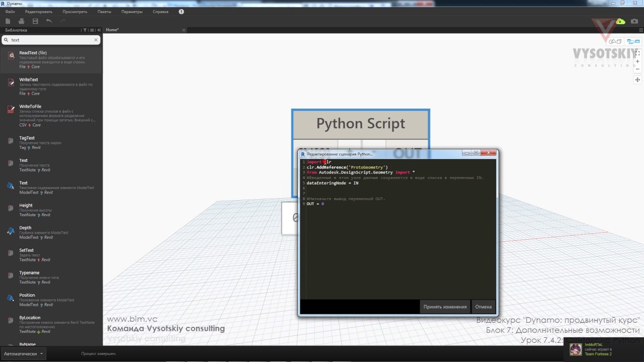The width and height of the screenshot is (644, 362).
Task: Click the Position ModelText node icon
Action: tap(11, 298)
